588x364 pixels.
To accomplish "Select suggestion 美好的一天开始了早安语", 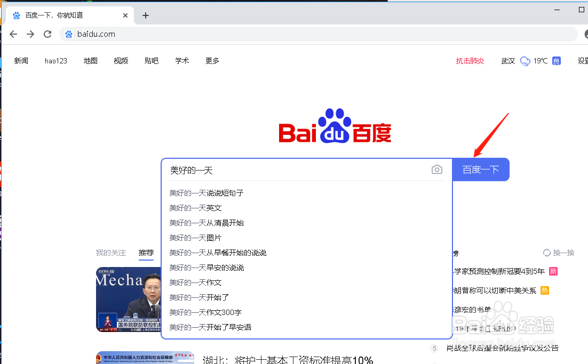I will [x=210, y=327].
